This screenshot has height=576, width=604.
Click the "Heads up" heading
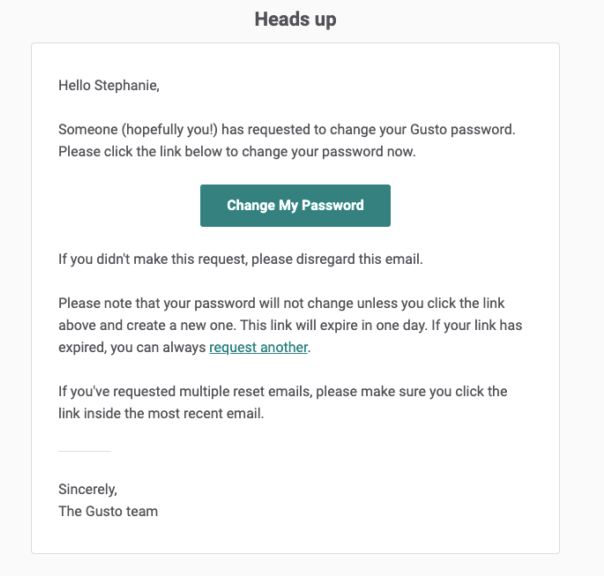[x=295, y=19]
